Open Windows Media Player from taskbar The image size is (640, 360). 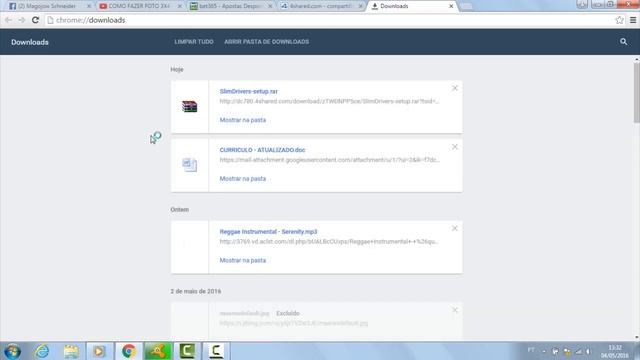click(99, 351)
